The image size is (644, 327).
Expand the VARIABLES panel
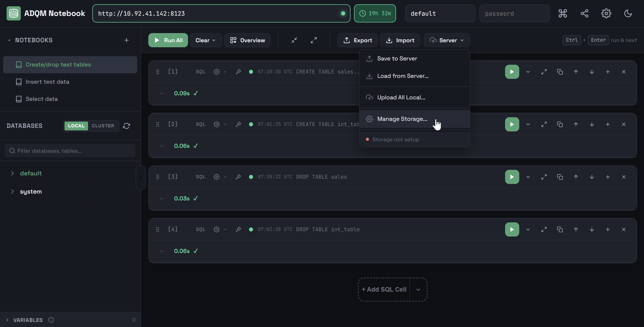tap(7, 320)
